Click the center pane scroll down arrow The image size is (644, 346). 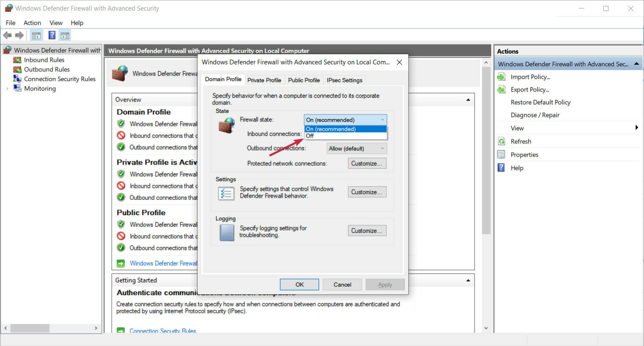click(486, 328)
